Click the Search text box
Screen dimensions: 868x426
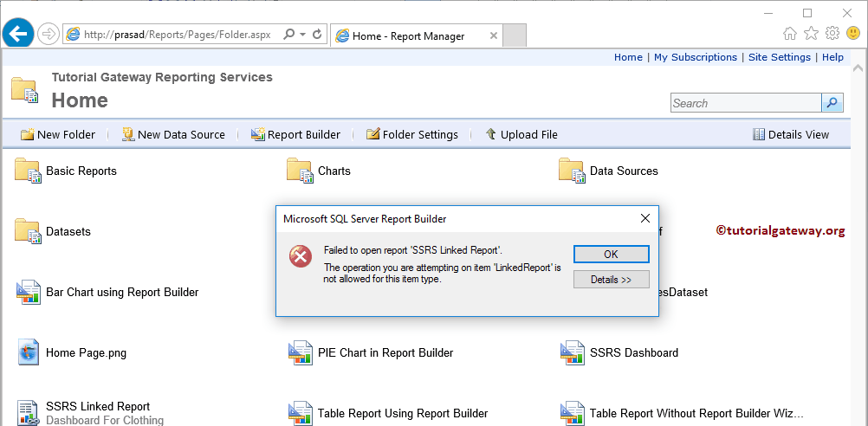coord(746,103)
